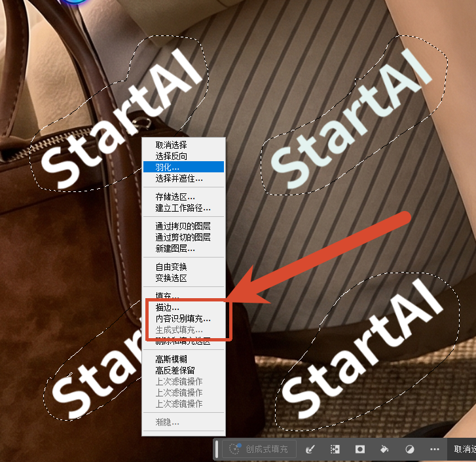
Task: Choose 新建图层... new layer entry
Action: tap(183, 248)
